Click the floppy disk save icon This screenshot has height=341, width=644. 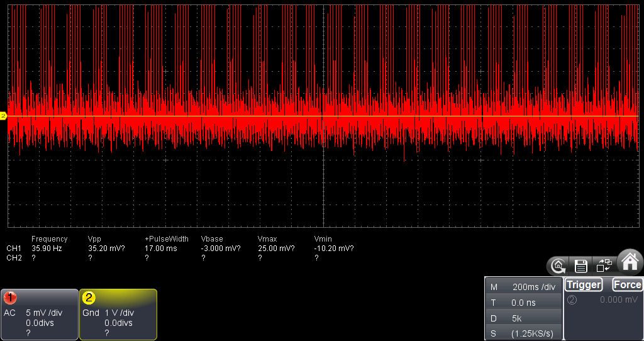click(581, 266)
